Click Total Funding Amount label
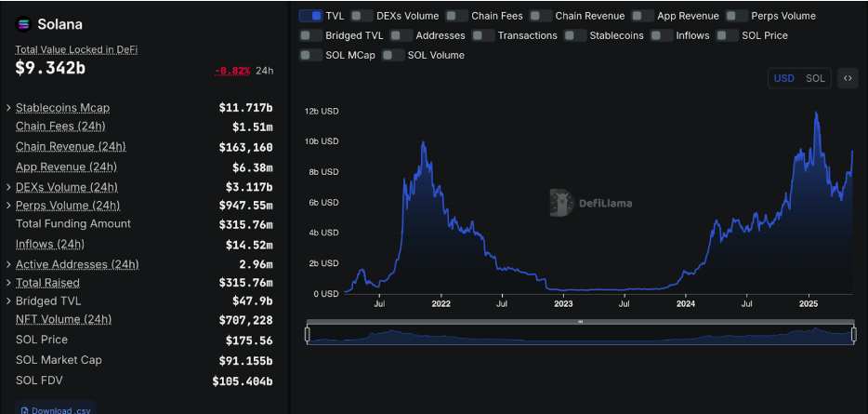Screen dimensions: 868x414 tap(73, 223)
